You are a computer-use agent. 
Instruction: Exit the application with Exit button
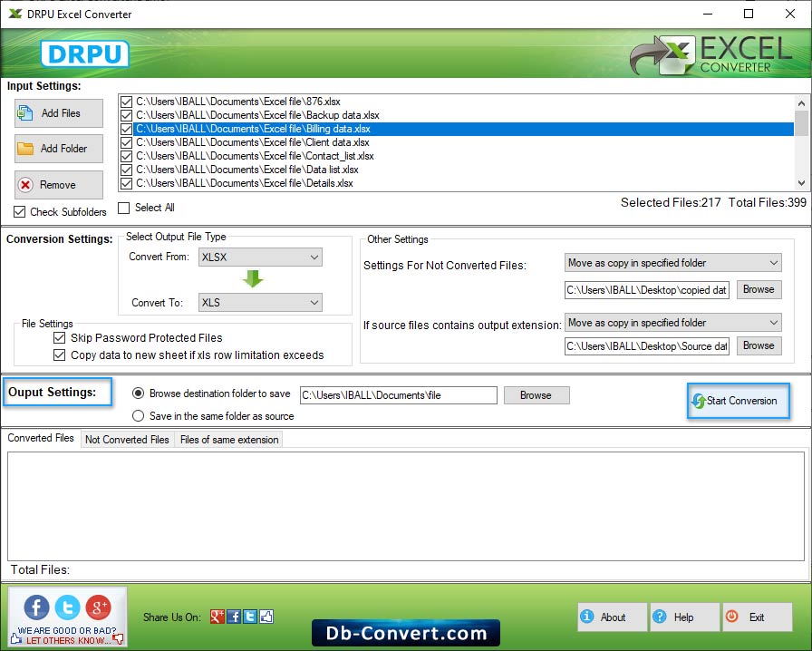[x=757, y=617]
